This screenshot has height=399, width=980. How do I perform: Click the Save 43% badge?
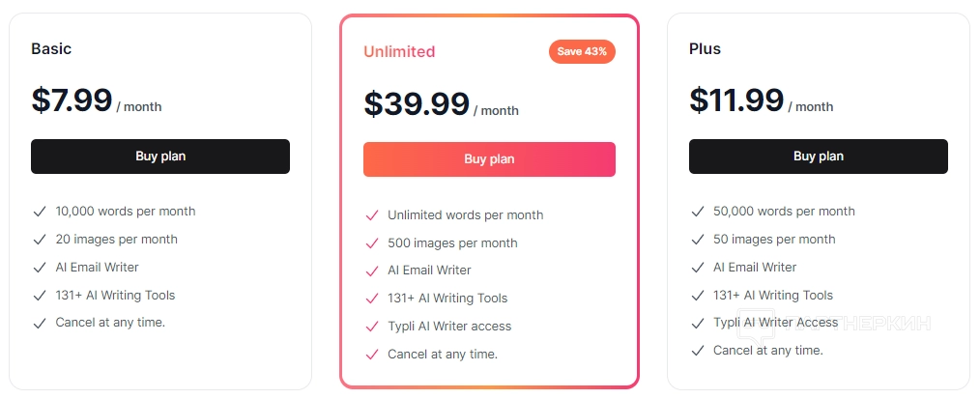[582, 51]
